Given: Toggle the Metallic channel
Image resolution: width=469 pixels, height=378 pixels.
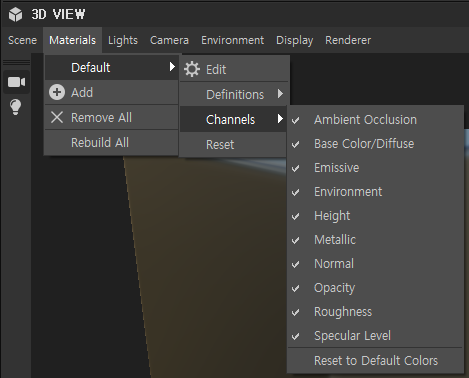Looking at the screenshot, I should pyautogui.click(x=375, y=240).
